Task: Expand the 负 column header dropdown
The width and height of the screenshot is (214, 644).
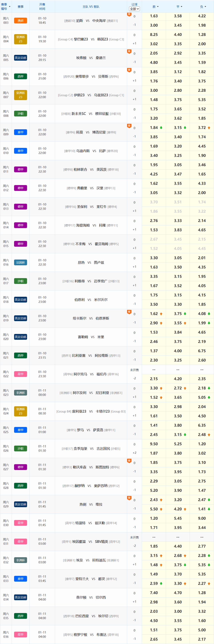Action: coord(205,7)
